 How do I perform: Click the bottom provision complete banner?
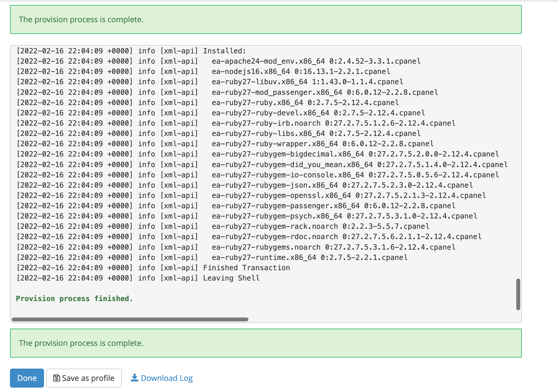[x=266, y=343]
